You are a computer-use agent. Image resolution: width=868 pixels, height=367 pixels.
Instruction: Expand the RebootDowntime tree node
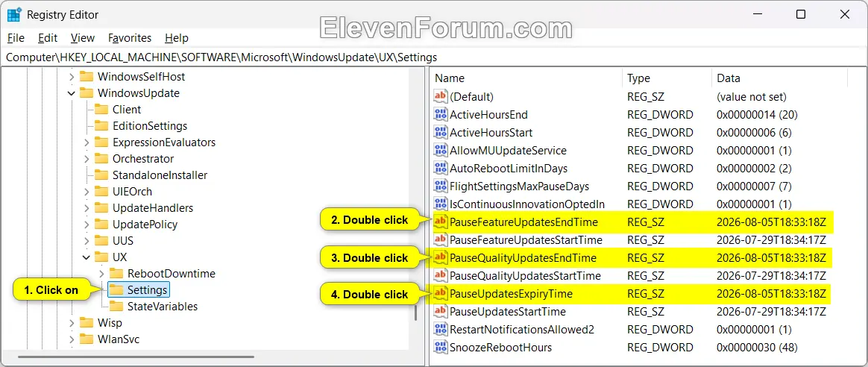click(x=101, y=274)
